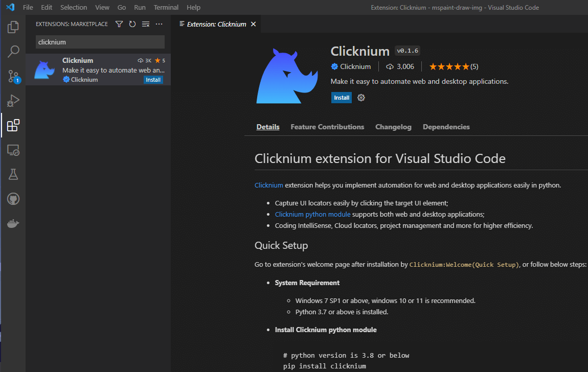The image size is (588, 372).
Task: Click the 3K download count in sidebar
Action: pyautogui.click(x=145, y=60)
